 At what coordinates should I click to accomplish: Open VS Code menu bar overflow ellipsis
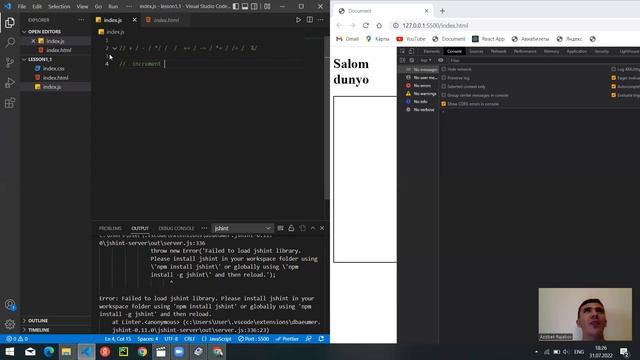[x=129, y=6]
